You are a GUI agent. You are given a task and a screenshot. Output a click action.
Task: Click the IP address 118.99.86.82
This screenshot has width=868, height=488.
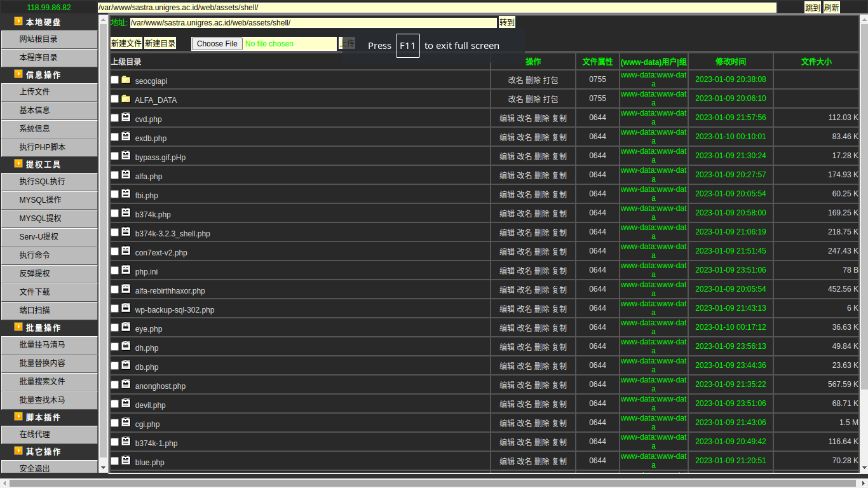[x=49, y=8]
